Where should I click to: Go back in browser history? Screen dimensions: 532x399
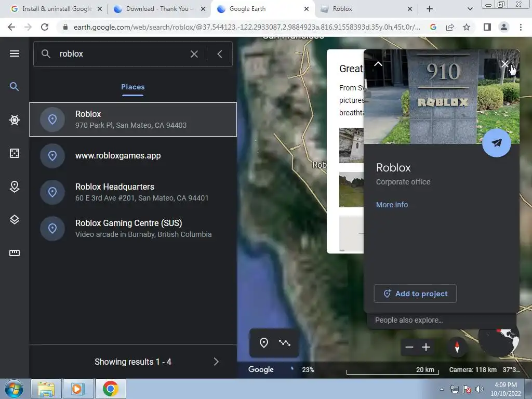coord(11,27)
